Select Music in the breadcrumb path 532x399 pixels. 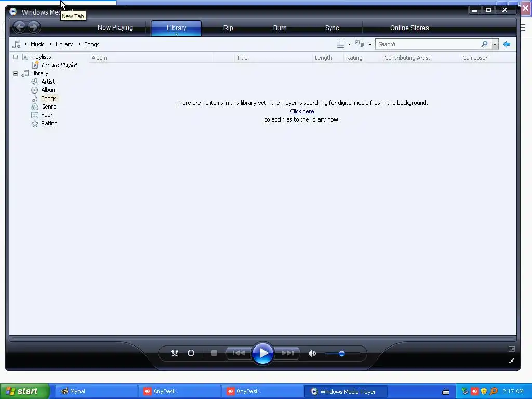pyautogui.click(x=37, y=44)
